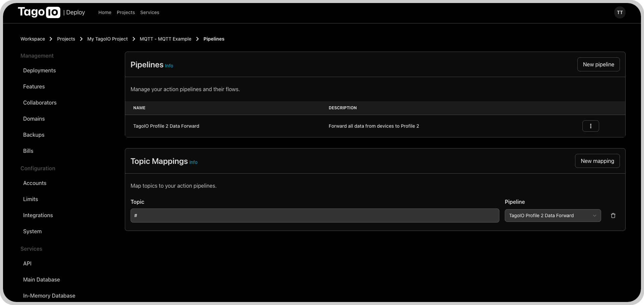The width and height of the screenshot is (644, 305).
Task: Open System in the sidebar
Action: tap(32, 231)
